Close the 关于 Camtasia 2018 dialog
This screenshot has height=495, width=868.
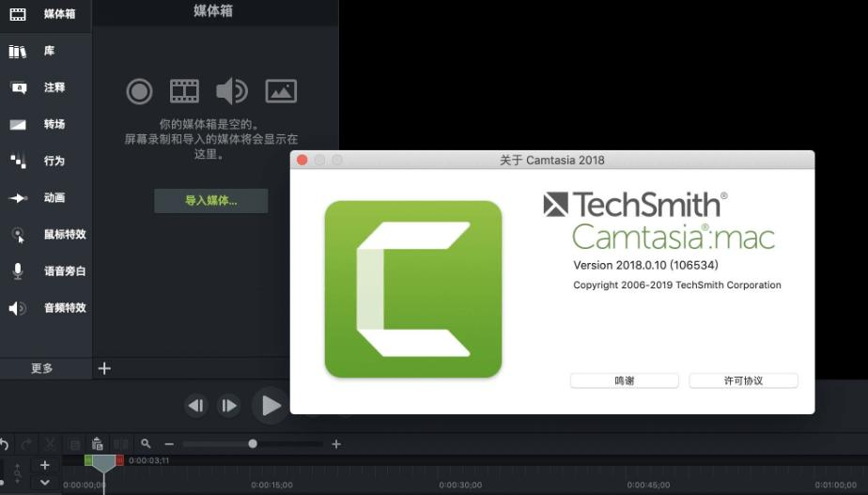(302, 160)
